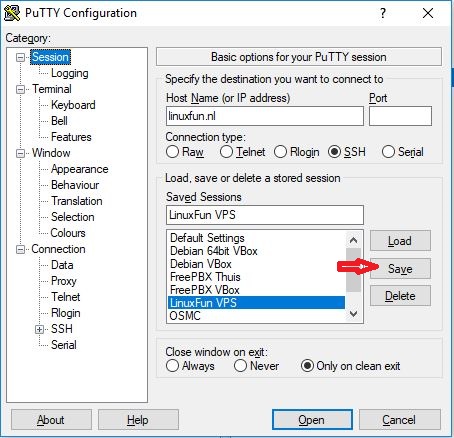Select Serial connection type radio

[x=388, y=152]
